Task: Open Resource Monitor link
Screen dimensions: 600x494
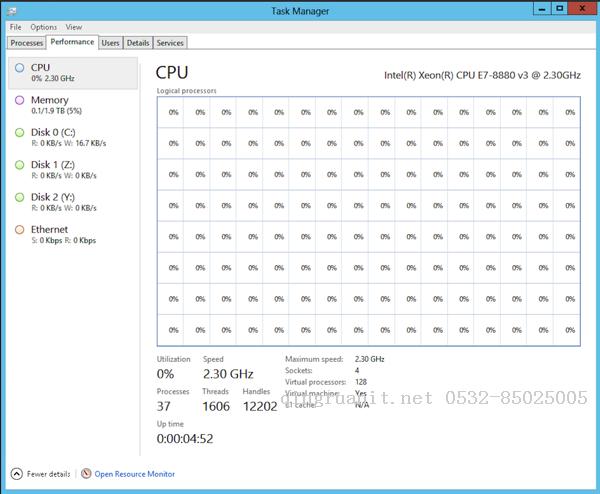Action: point(134,473)
